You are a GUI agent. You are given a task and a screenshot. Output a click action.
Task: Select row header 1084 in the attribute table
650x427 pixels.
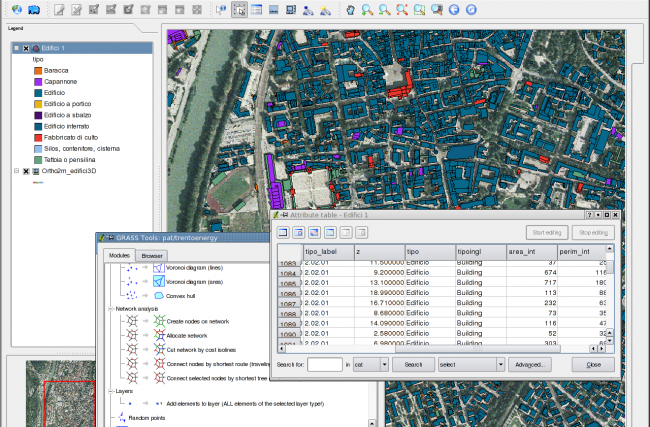pos(289,273)
